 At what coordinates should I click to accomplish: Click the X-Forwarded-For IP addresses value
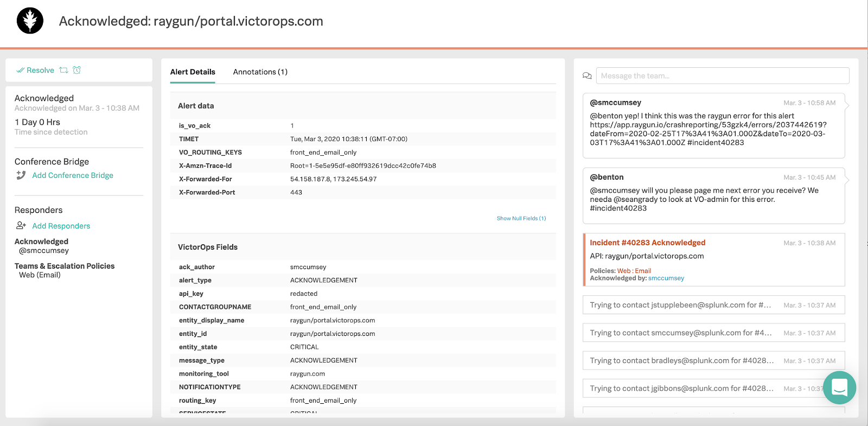pos(333,179)
